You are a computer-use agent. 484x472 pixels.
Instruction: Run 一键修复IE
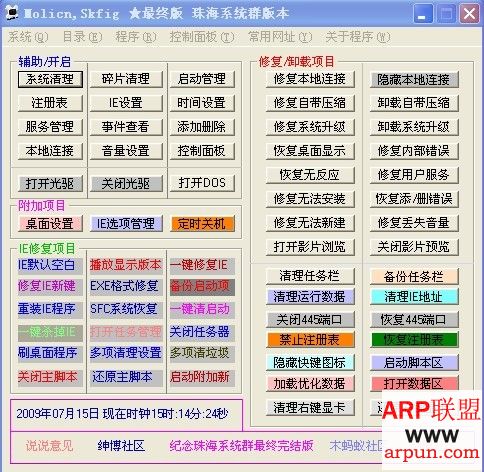[202, 266]
